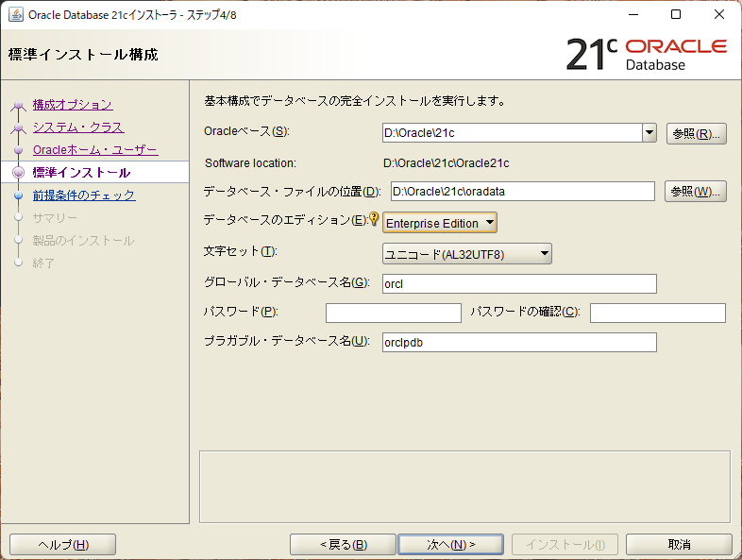
Task: Click the Java installer icon in title bar
Action: (x=16, y=15)
